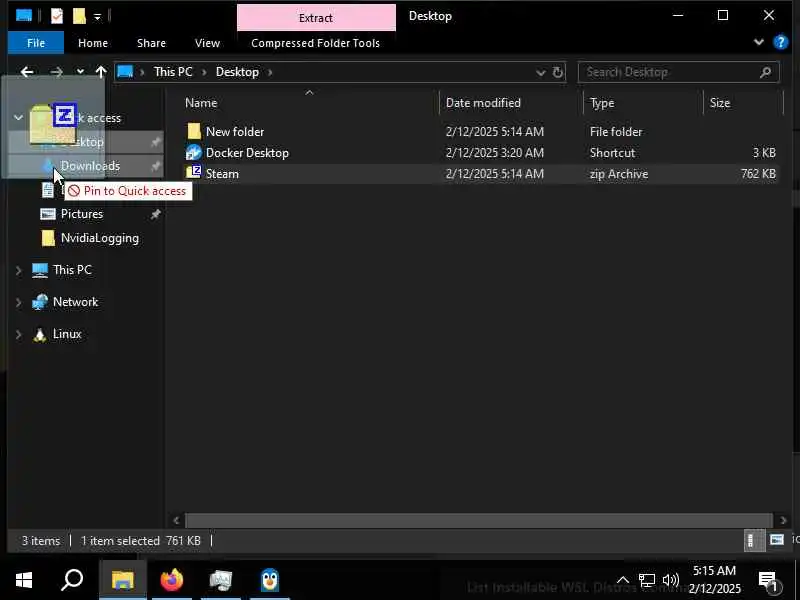Open the Compressed Folder Tools tab

tap(315, 43)
